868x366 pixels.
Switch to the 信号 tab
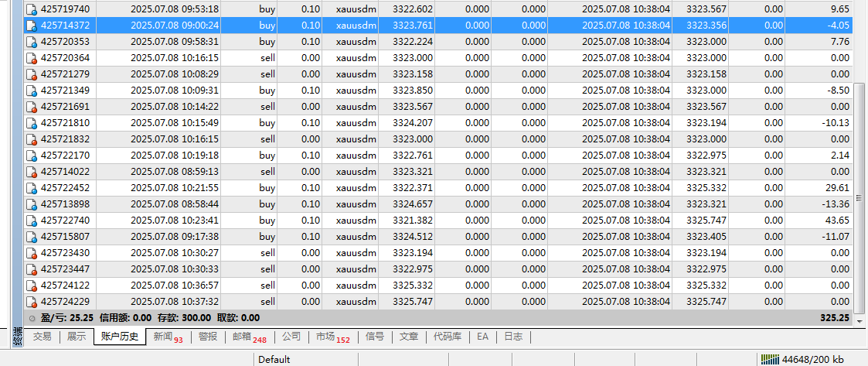click(x=375, y=337)
